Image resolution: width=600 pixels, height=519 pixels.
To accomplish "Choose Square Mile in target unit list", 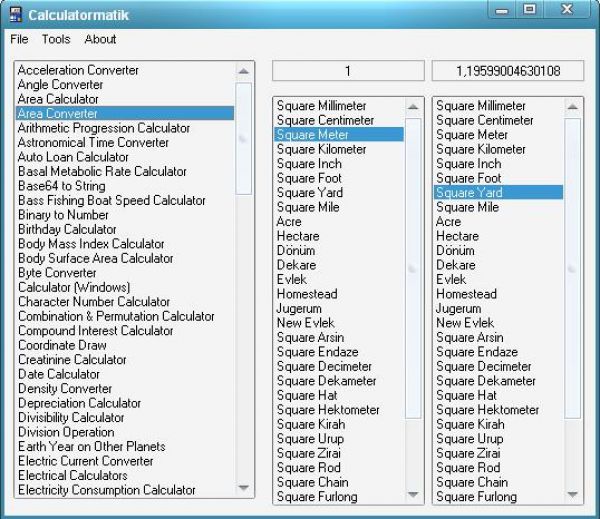I will coord(499,207).
